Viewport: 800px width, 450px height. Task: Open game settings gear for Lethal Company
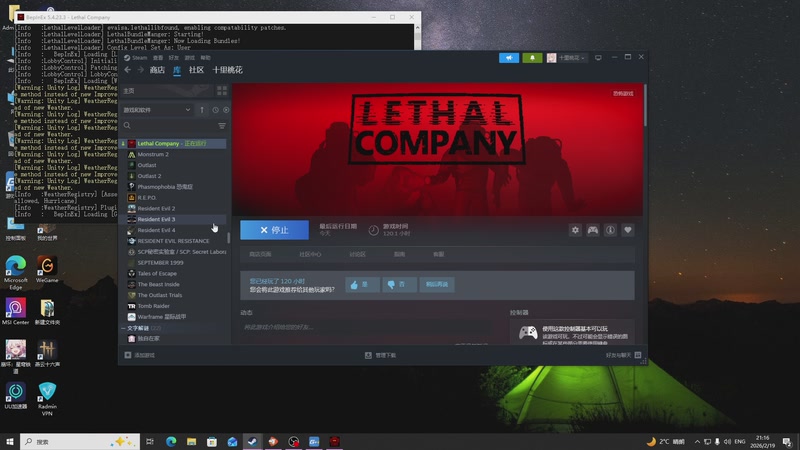coord(575,230)
